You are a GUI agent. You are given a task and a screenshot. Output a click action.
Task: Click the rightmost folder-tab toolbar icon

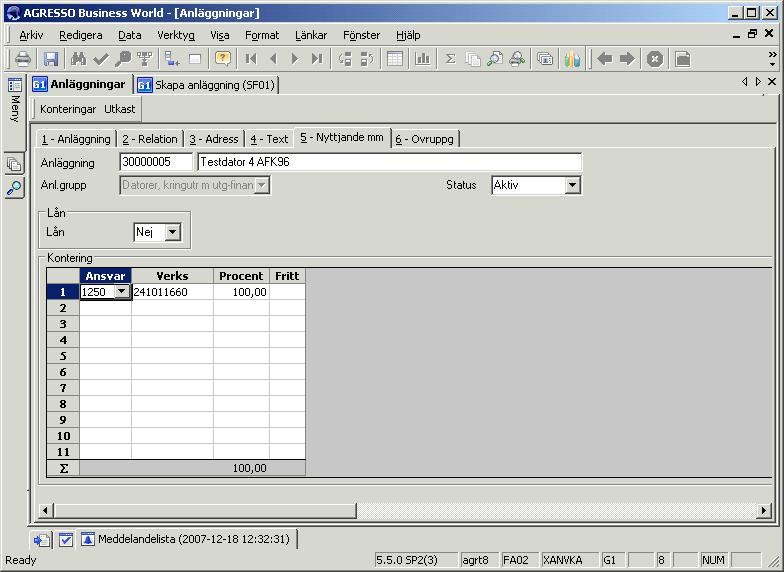pyautogui.click(x=682, y=59)
